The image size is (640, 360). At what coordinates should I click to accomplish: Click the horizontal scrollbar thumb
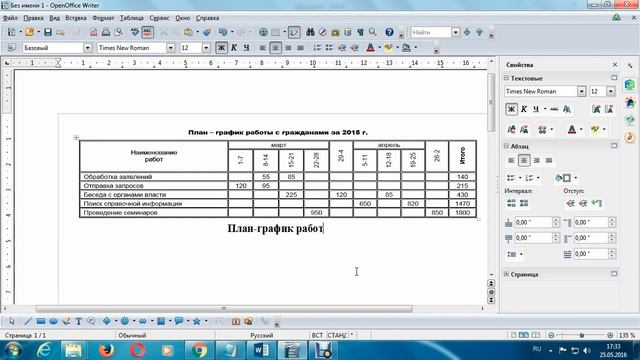[x=224, y=309]
